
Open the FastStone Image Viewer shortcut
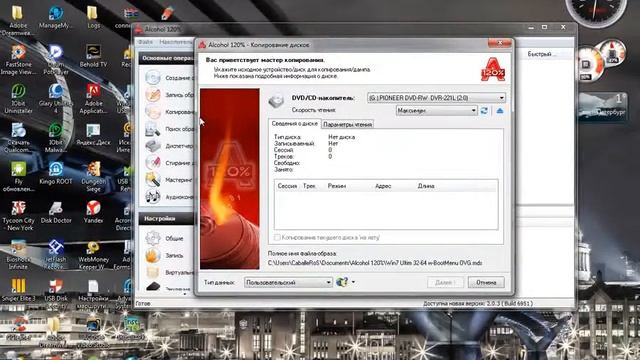pyautogui.click(x=18, y=60)
